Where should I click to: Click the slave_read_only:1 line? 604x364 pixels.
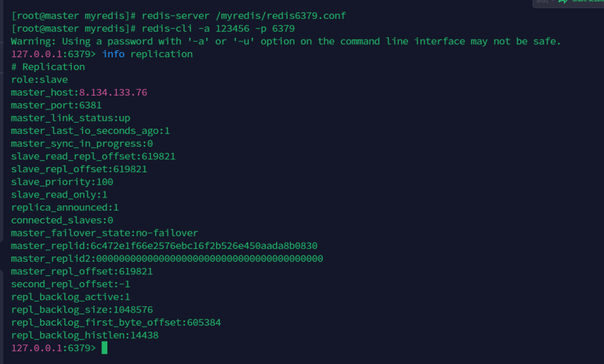point(59,195)
